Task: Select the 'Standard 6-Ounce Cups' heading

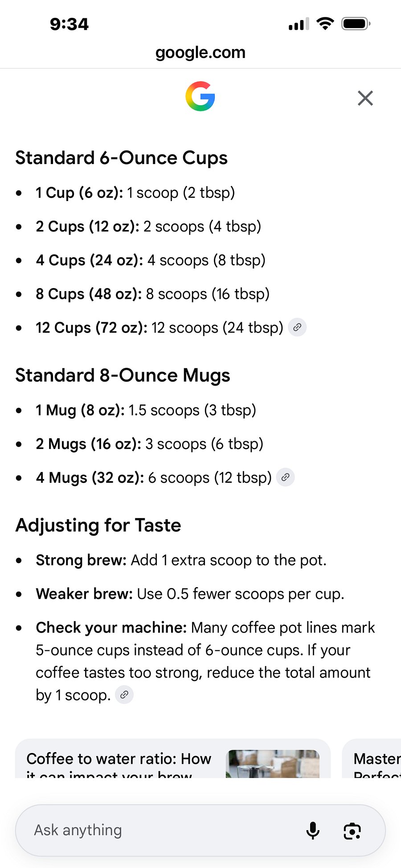Action: pyautogui.click(x=122, y=158)
